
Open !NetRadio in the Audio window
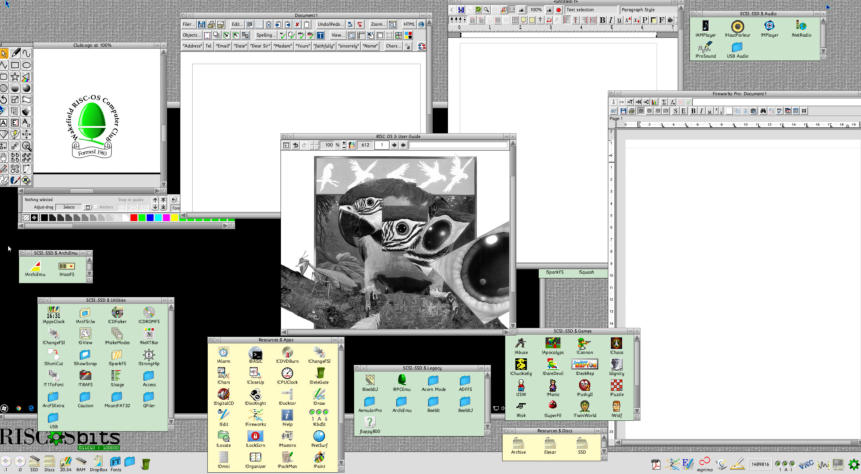coord(801,28)
